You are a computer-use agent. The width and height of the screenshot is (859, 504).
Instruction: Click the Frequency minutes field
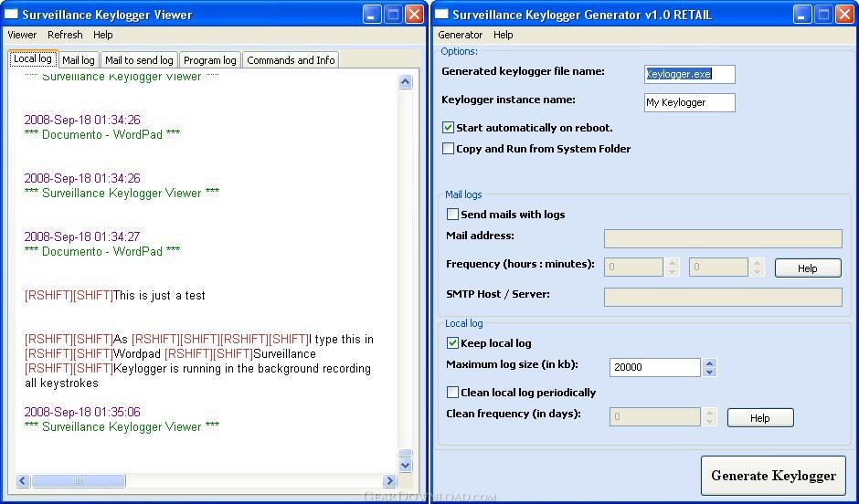[718, 267]
